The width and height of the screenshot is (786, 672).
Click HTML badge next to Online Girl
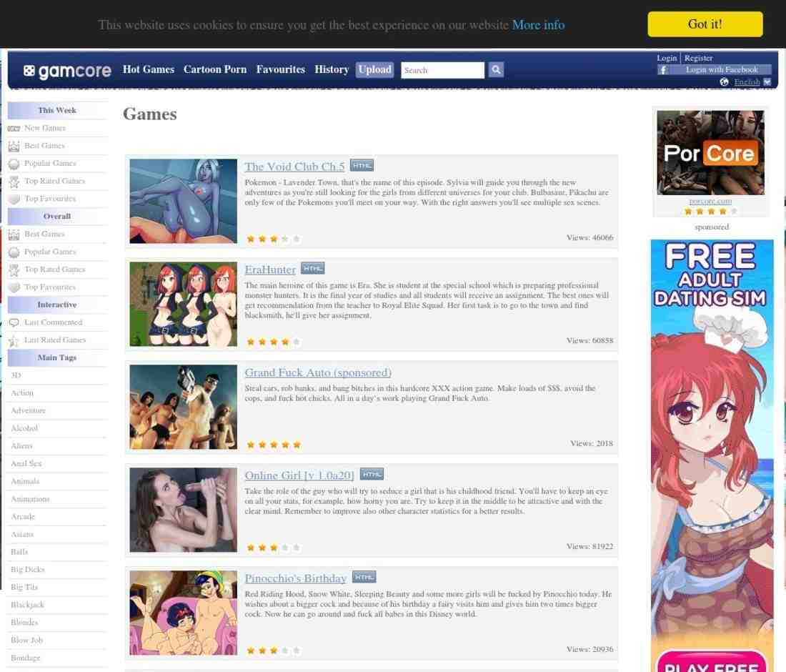click(372, 474)
